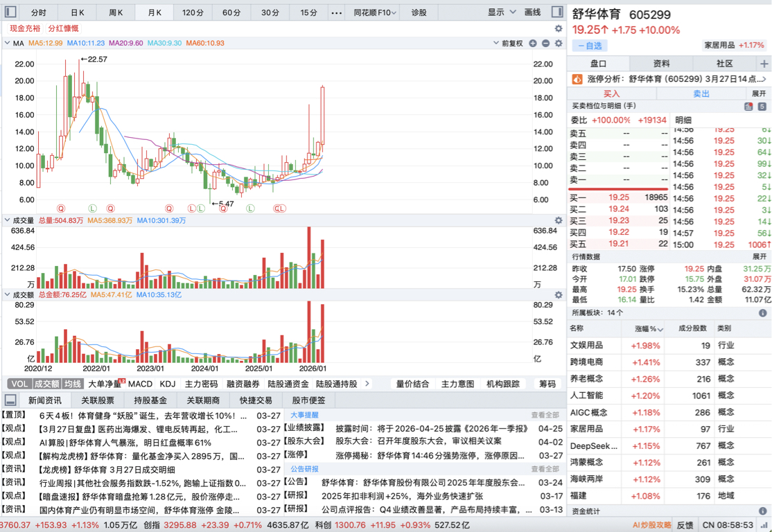Select 文娱用品 sector row
Screen dimensions: 772x532
click(x=669, y=346)
